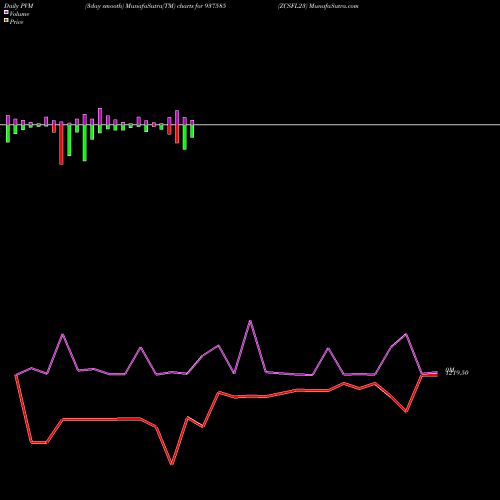Screen dimensions: 500x500
Task: Click the lowest dip of the red price line
Action: (172, 464)
